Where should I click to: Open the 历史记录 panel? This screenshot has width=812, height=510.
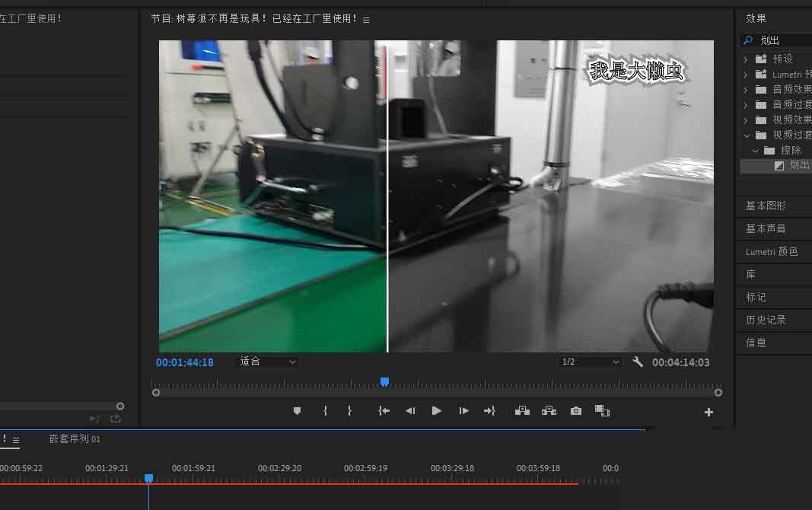click(766, 320)
